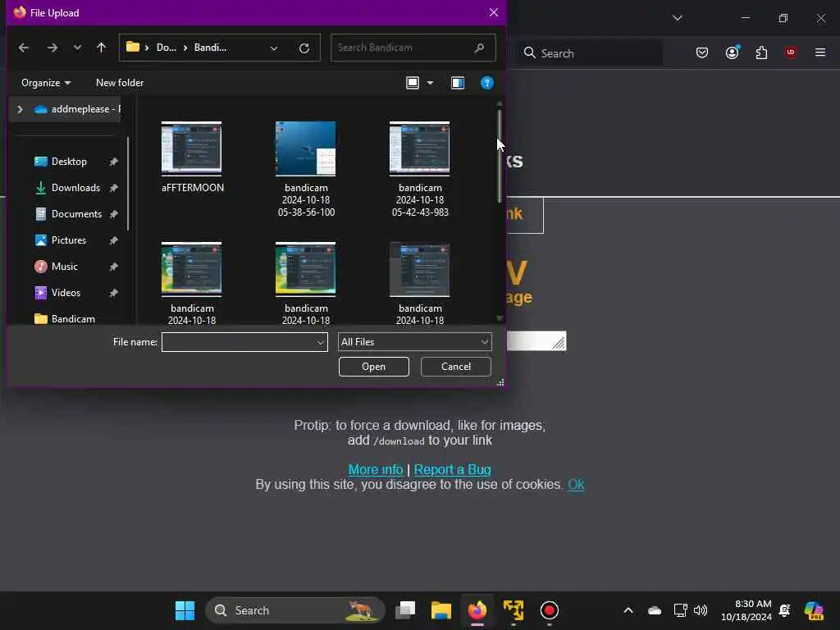Click the uBlock Origin toolbar icon
Image resolution: width=840 pixels, height=630 pixels.
click(x=791, y=52)
